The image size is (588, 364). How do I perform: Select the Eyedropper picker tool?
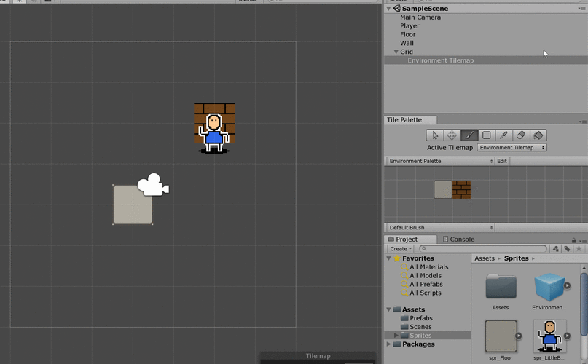pyautogui.click(x=503, y=135)
